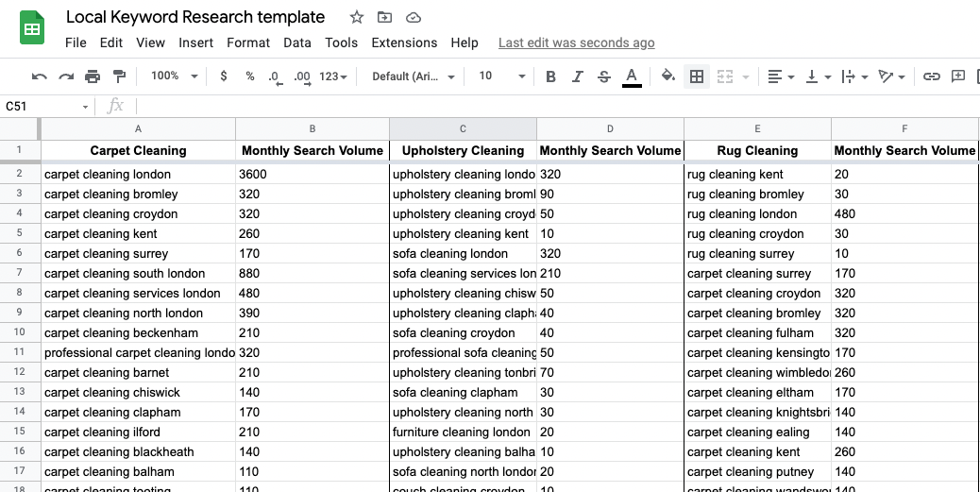Click the Undo arrow in the toolbar
The width and height of the screenshot is (980, 492).
click(x=39, y=76)
